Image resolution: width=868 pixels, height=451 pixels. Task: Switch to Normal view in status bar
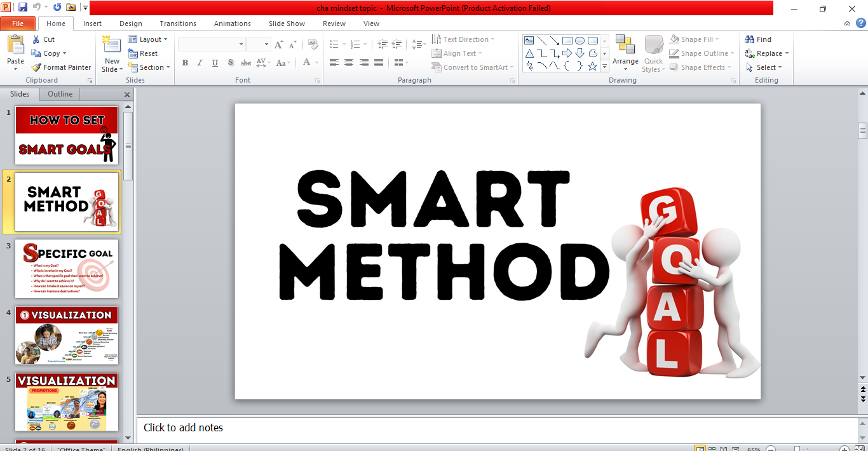pyautogui.click(x=700, y=448)
